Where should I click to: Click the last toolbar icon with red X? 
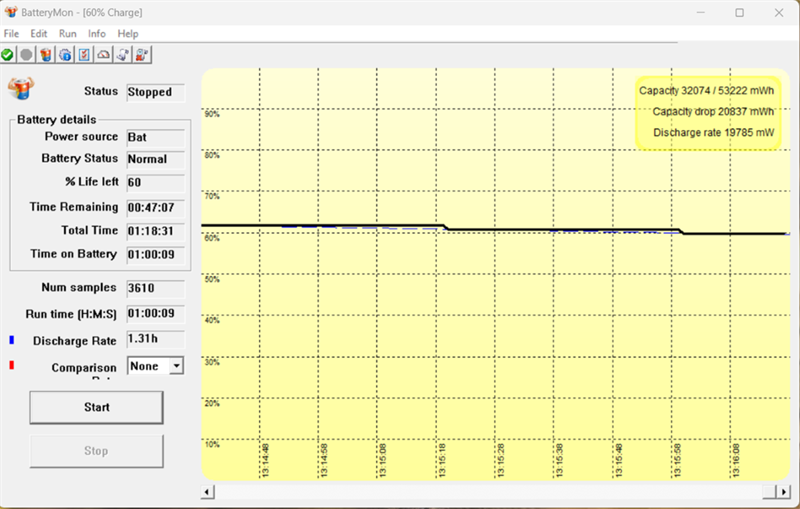point(142,54)
